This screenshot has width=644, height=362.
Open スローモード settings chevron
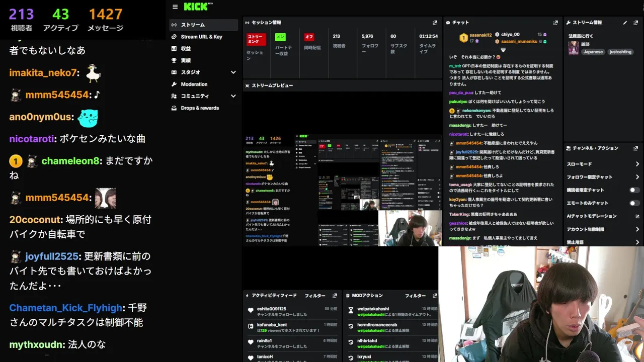637,164
